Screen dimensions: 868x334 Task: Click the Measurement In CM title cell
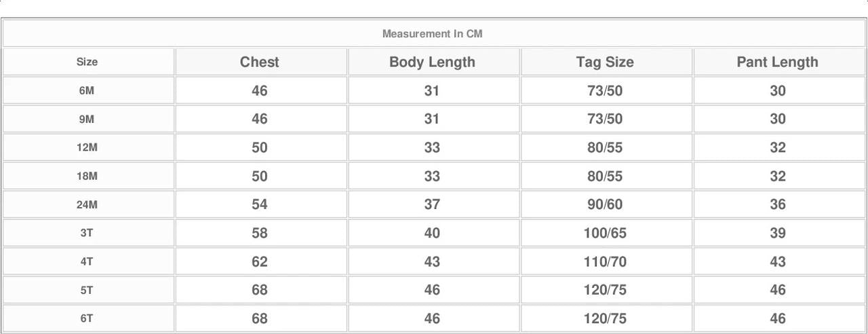[433, 33]
